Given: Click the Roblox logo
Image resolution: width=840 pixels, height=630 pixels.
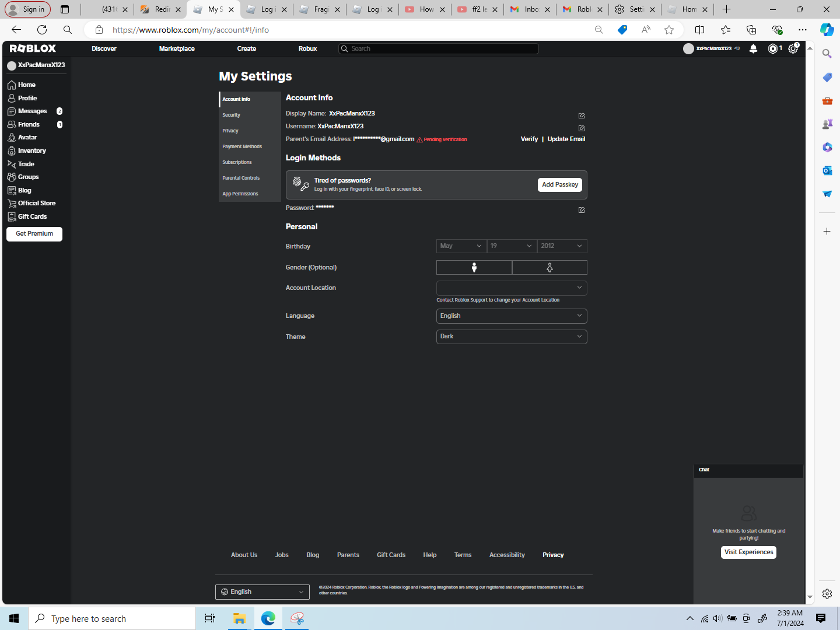Looking at the screenshot, I should tap(33, 48).
